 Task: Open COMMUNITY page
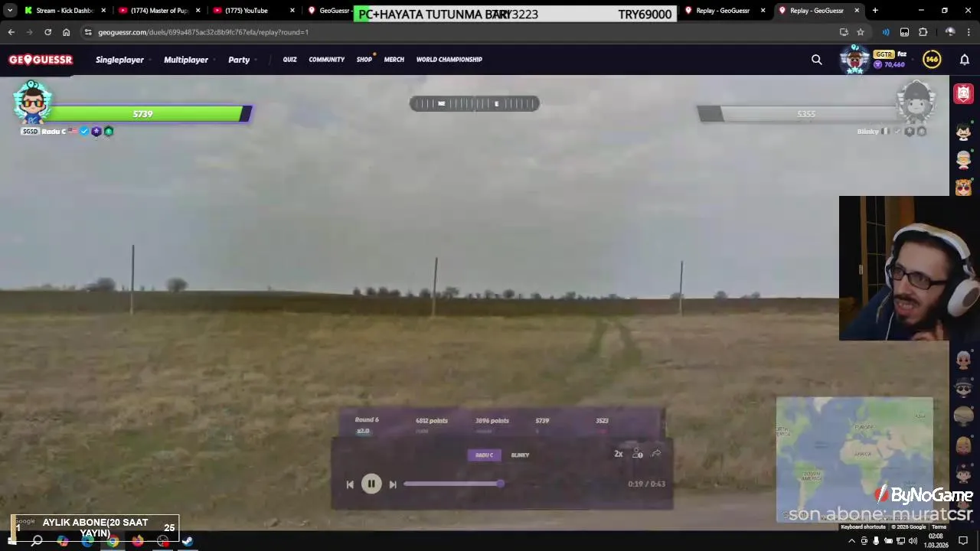point(327,60)
